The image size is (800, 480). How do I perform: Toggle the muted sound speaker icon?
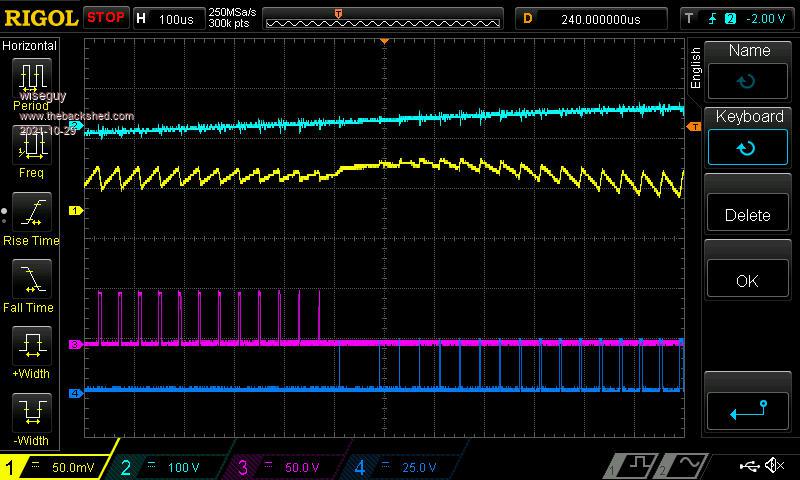tap(774, 466)
